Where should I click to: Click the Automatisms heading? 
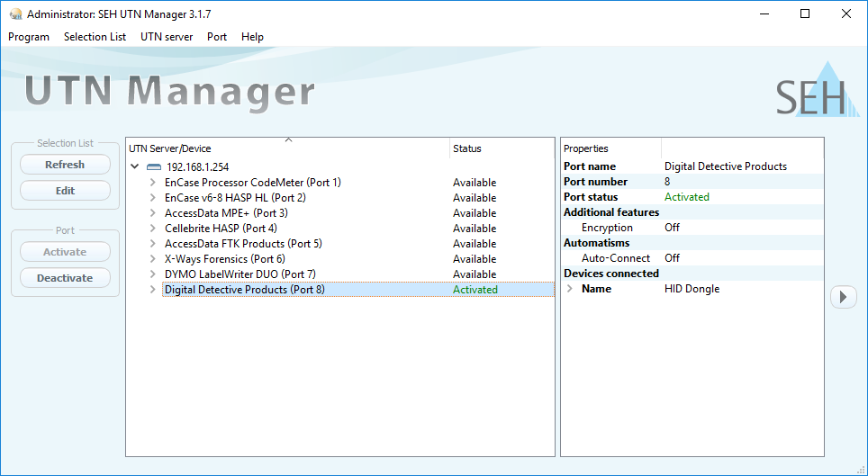coord(596,243)
